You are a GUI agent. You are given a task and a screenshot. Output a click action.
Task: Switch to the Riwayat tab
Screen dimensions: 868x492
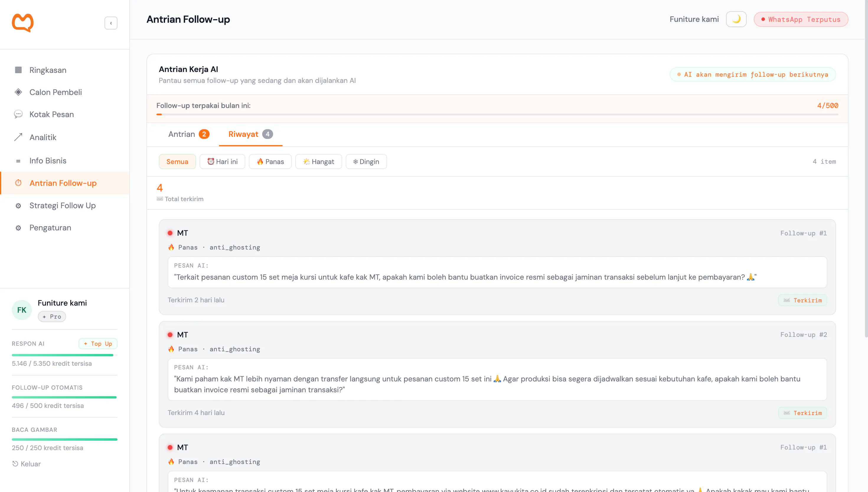click(251, 134)
